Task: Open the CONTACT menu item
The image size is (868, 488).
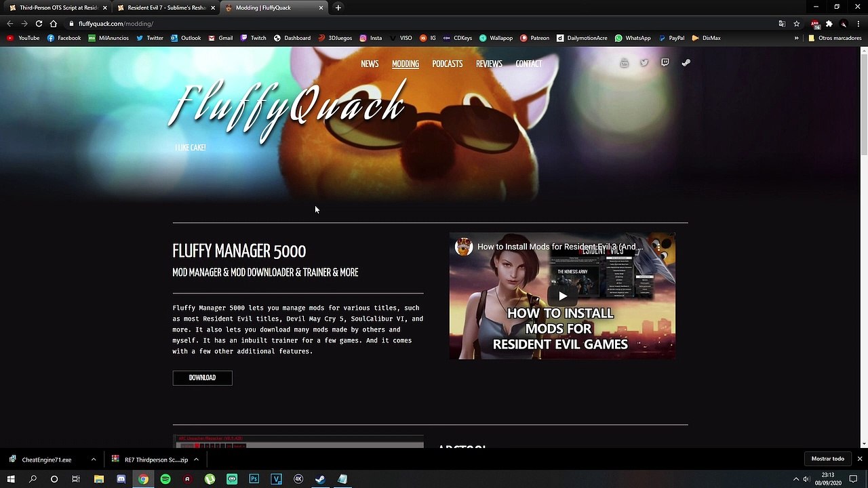Action: 528,64
